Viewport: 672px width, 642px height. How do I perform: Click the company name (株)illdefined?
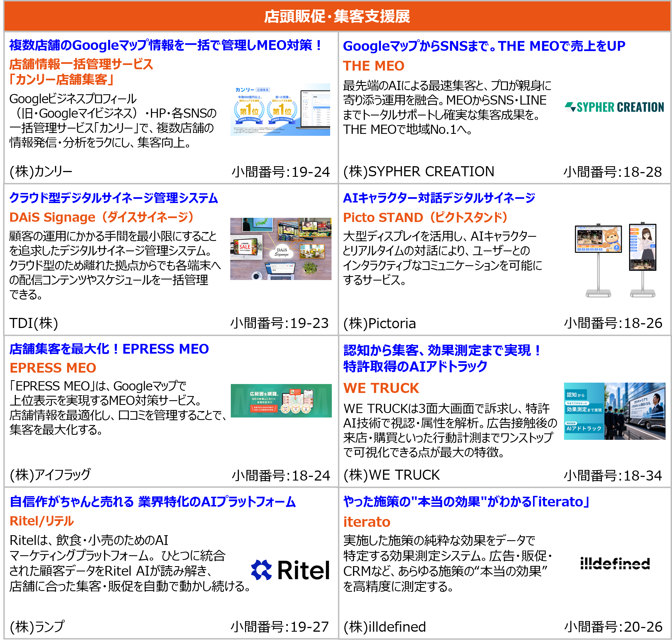tap(384, 627)
